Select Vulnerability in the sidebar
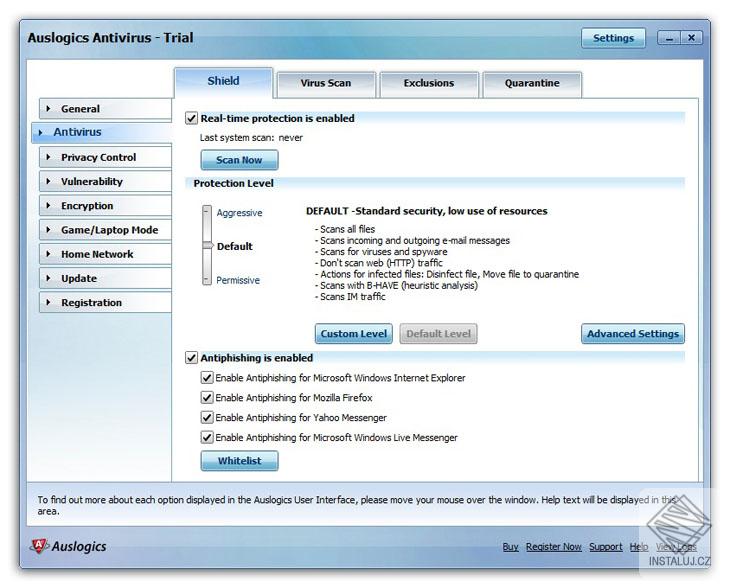 click(106, 182)
